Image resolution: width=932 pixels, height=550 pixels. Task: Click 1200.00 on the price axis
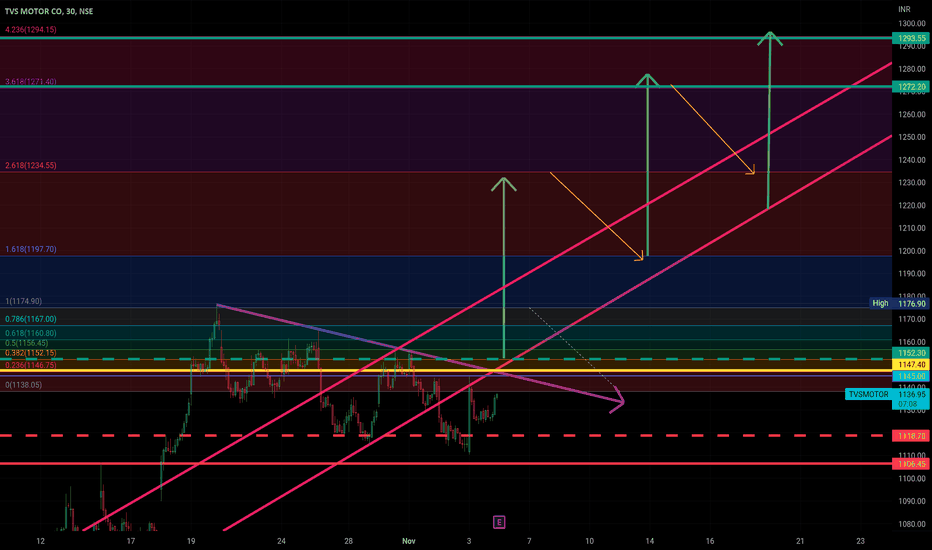pos(912,251)
